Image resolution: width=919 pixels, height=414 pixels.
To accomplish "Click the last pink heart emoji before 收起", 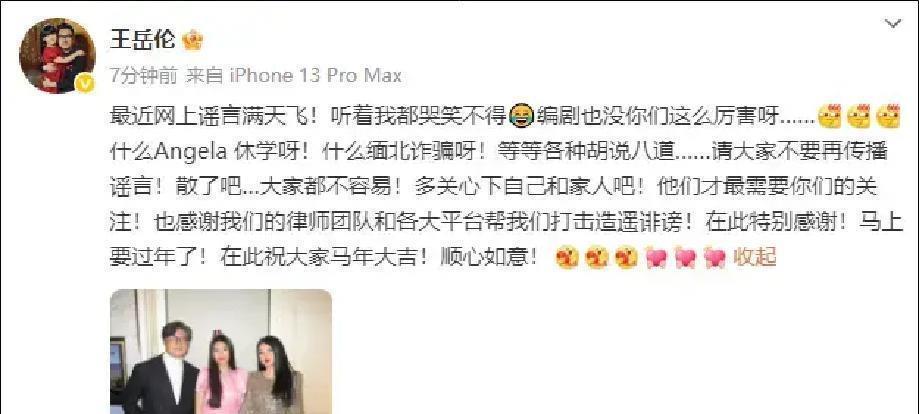I will click(714, 257).
